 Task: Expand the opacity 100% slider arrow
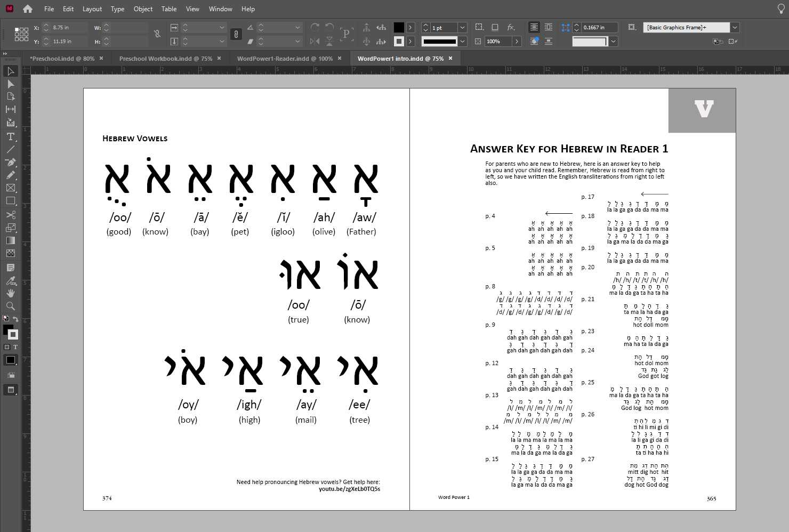point(517,41)
